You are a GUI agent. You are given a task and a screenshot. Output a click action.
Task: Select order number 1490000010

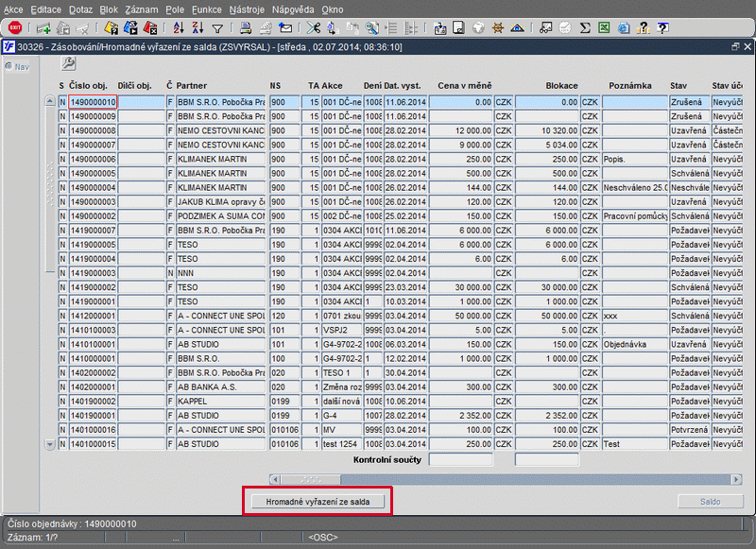pos(93,102)
